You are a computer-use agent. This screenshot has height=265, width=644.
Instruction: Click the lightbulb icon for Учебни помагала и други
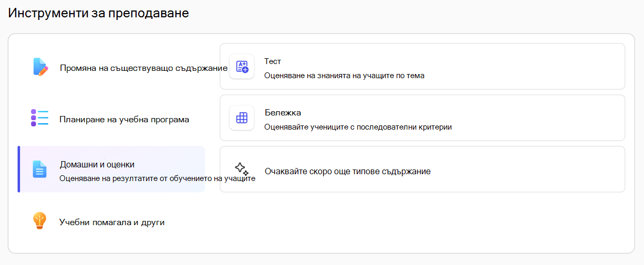tap(40, 220)
